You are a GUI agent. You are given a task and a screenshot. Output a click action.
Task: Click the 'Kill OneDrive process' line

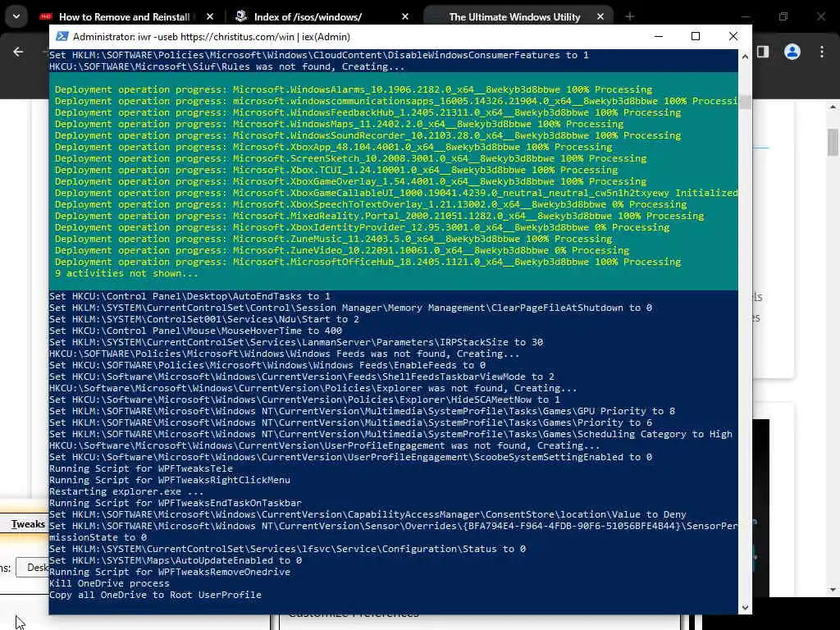pyautogui.click(x=109, y=583)
